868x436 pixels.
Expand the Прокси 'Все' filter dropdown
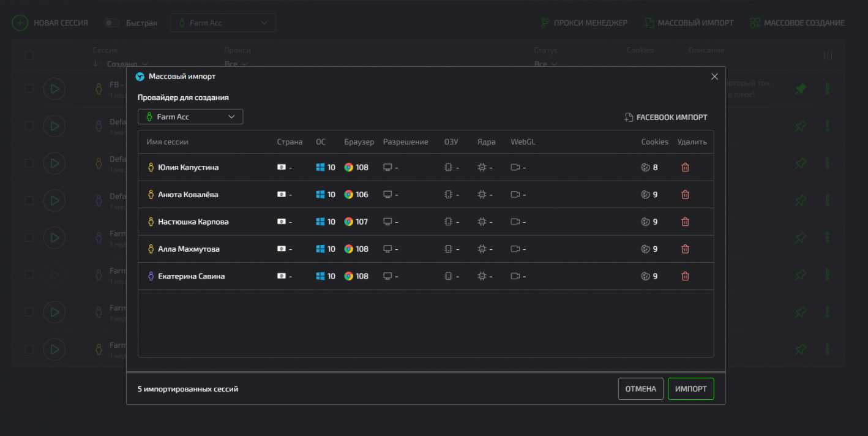(236, 64)
